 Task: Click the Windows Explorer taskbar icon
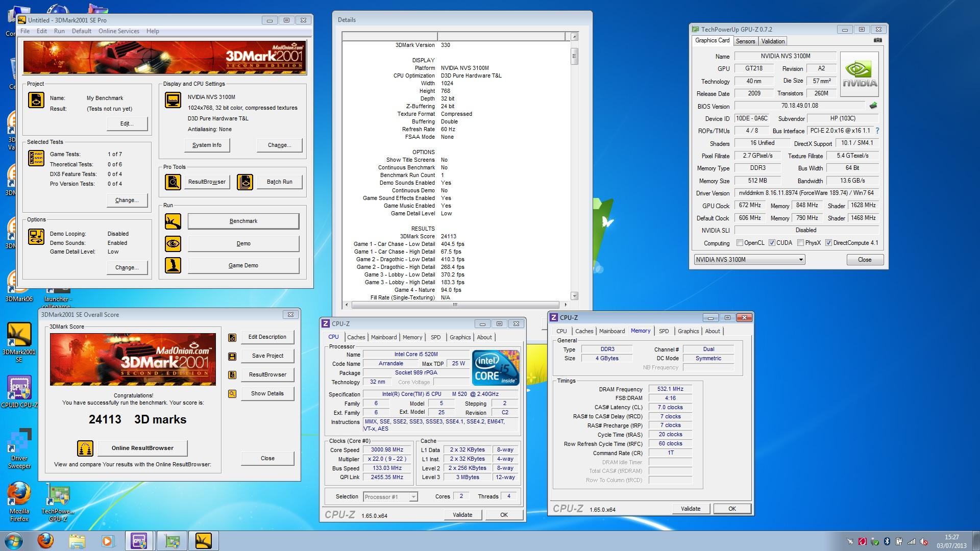[77, 540]
